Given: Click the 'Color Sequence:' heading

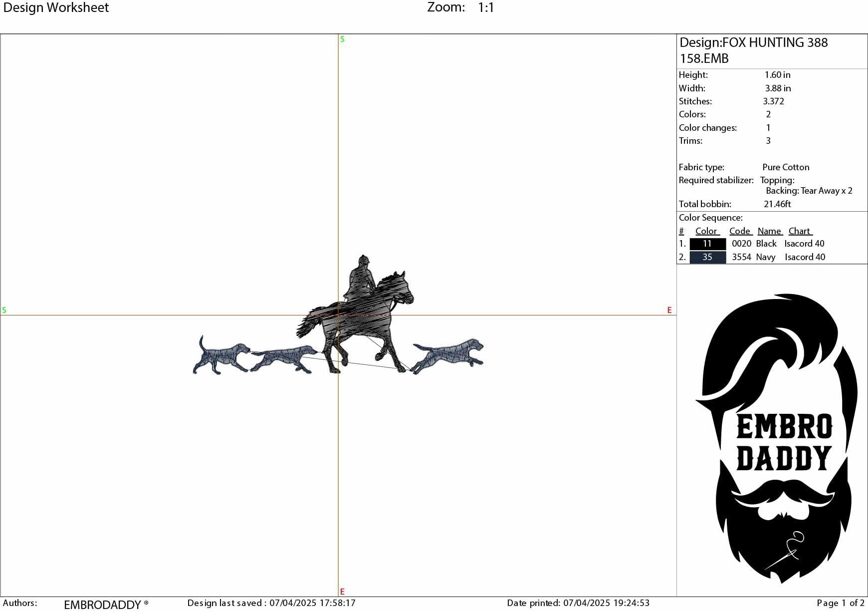Looking at the screenshot, I should click(710, 218).
